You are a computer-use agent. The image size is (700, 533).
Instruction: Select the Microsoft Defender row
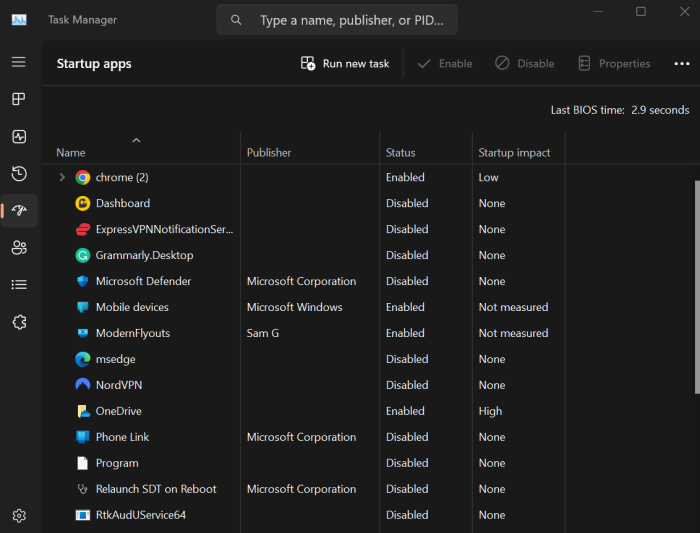pos(143,281)
